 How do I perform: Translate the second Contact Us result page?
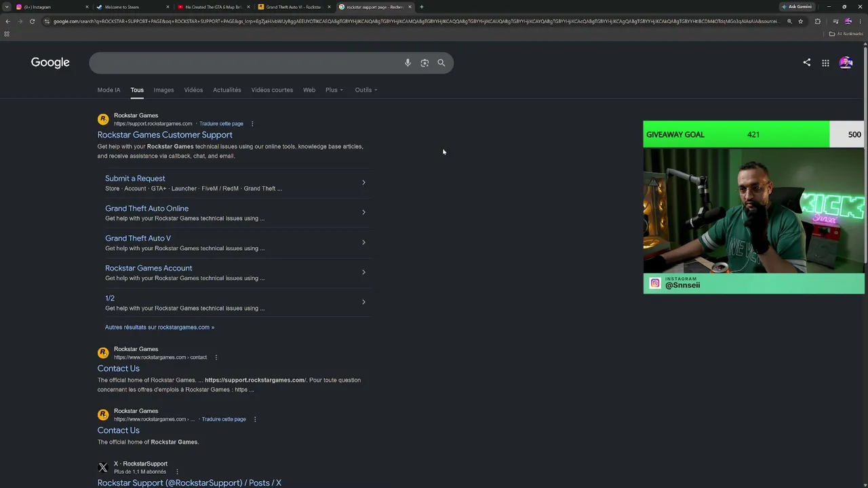coord(224,420)
